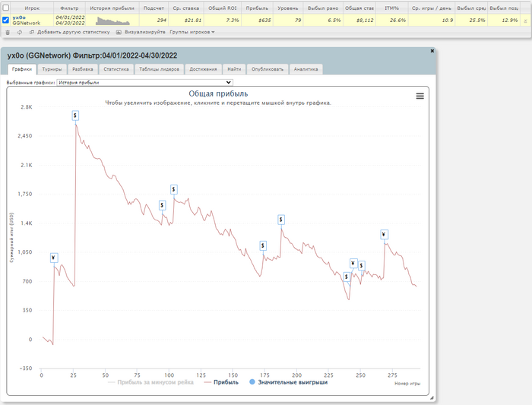Sort by the ITM% column header
Image resolution: width=532 pixels, height=405 pixels.
coord(392,8)
